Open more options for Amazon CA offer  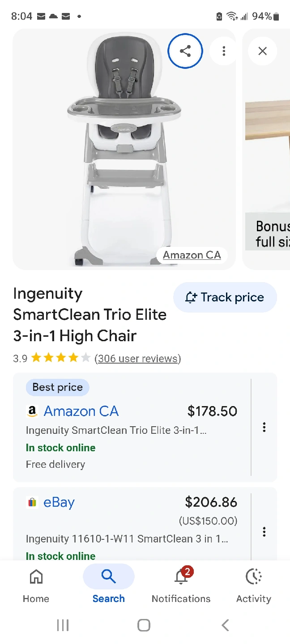coord(264,427)
